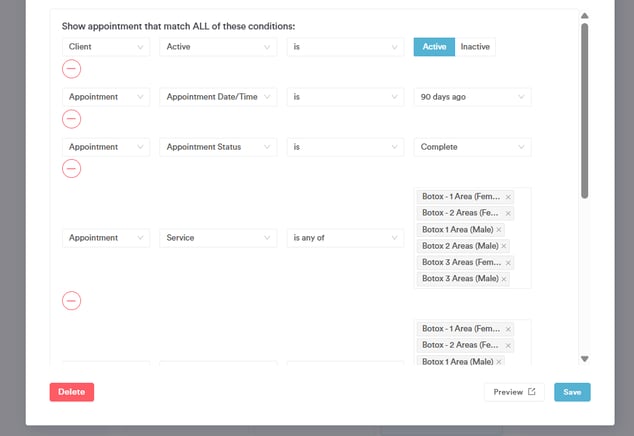Open Preview in new window
Image resolution: width=634 pixels, height=436 pixels.
(x=514, y=392)
